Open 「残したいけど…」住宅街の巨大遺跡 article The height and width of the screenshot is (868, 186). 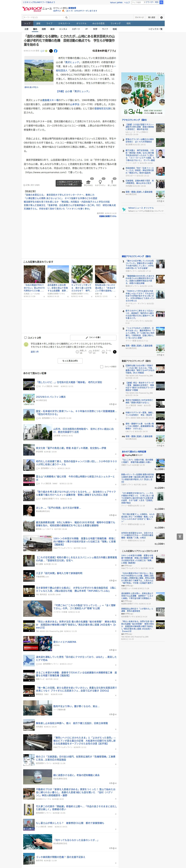[x=69, y=382]
